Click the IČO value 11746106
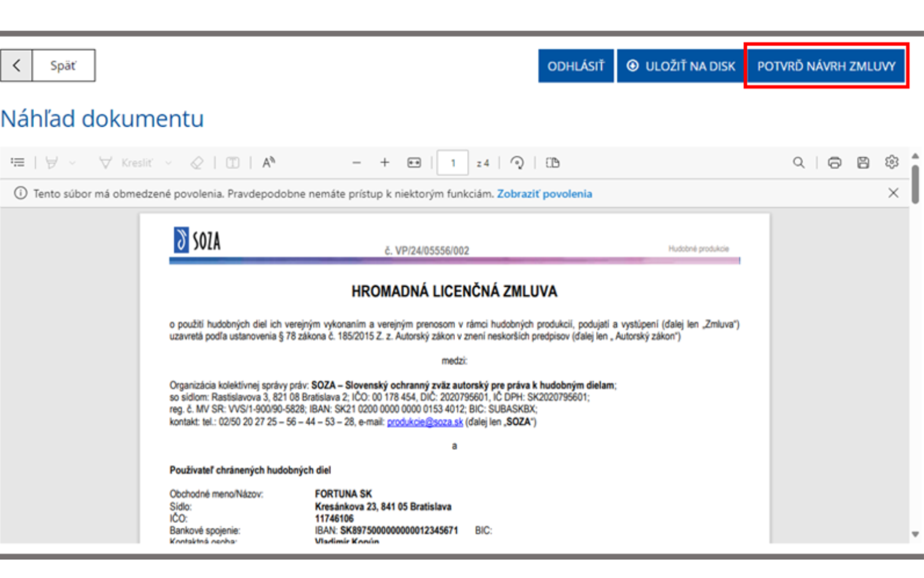Viewport: 924px width, 578px height. pos(334,518)
